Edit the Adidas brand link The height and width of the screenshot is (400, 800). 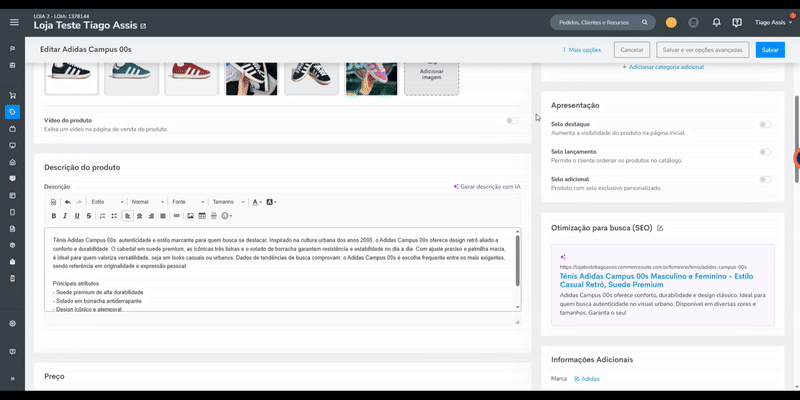point(587,379)
